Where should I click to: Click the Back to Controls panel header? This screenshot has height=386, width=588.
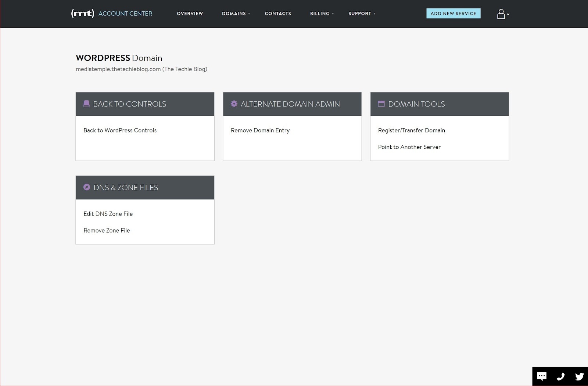click(145, 104)
